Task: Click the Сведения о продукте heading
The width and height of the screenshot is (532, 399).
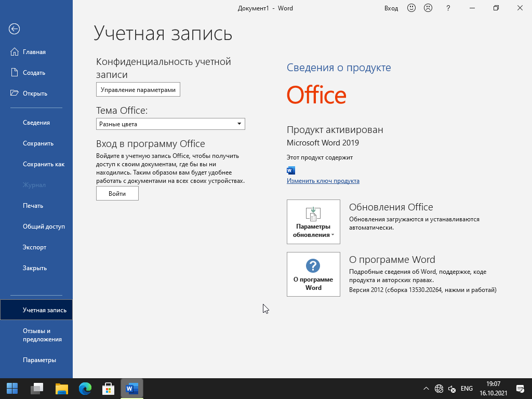Action: tap(339, 68)
